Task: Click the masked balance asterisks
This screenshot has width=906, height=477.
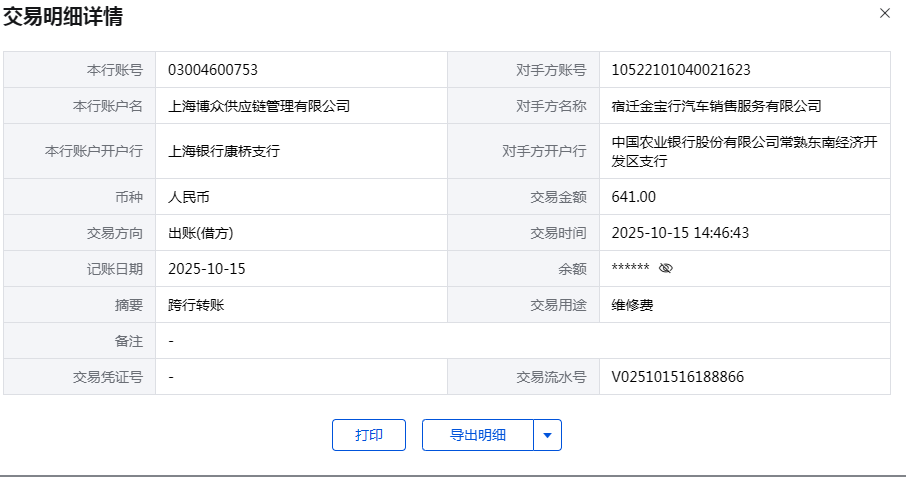Action: pos(631,268)
